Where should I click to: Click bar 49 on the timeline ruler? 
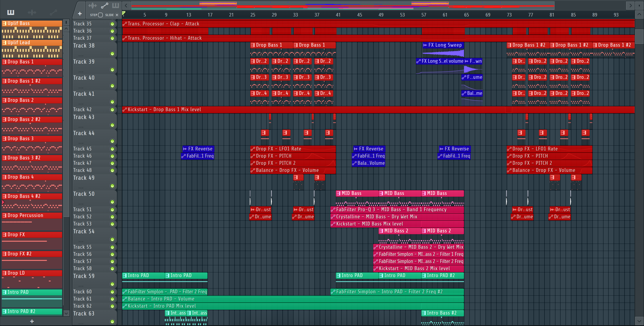coord(381,15)
